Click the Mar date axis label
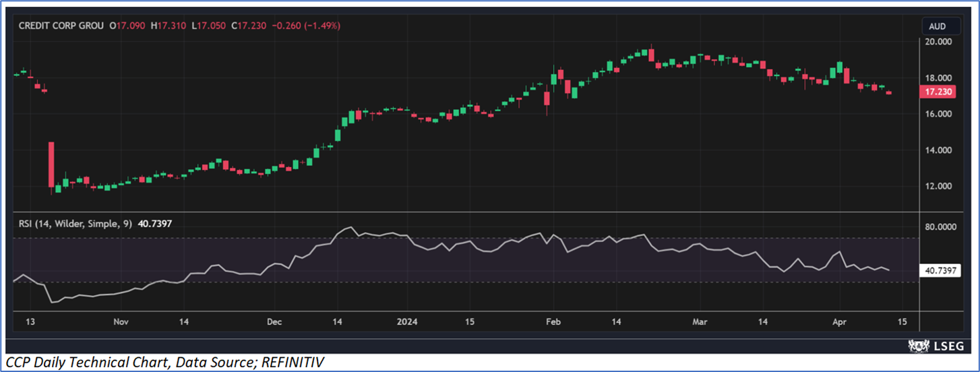The width and height of the screenshot is (980, 372). pyautogui.click(x=701, y=321)
